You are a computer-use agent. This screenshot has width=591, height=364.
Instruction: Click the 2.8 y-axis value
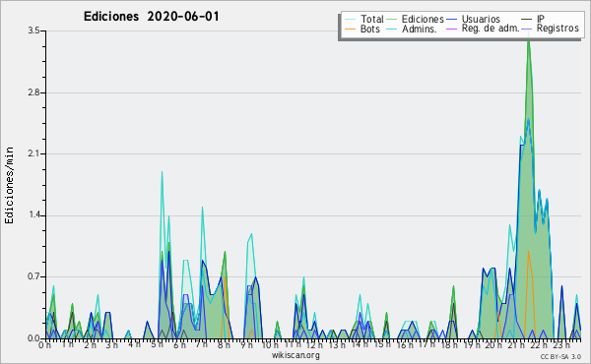tap(33, 92)
